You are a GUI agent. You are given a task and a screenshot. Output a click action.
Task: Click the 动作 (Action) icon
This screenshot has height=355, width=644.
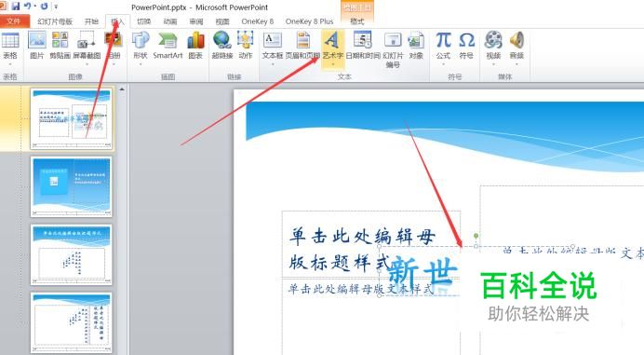coord(245,40)
